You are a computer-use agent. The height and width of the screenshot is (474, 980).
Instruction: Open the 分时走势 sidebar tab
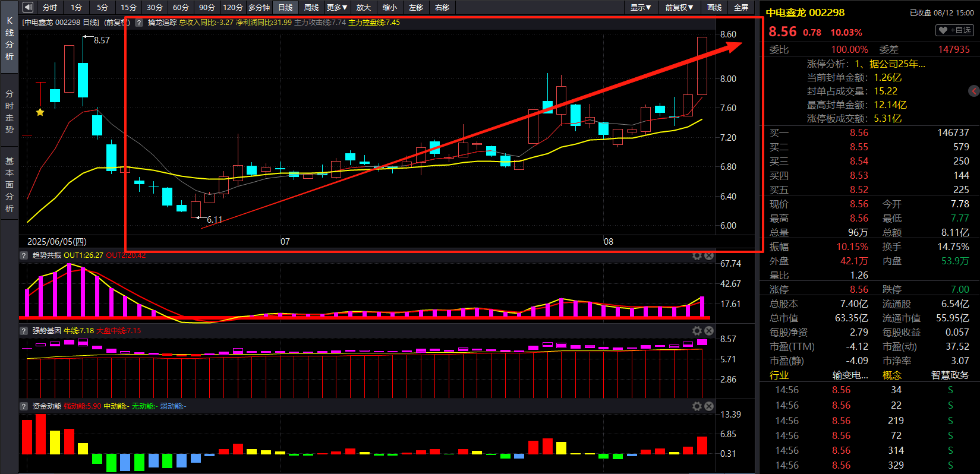[10, 112]
